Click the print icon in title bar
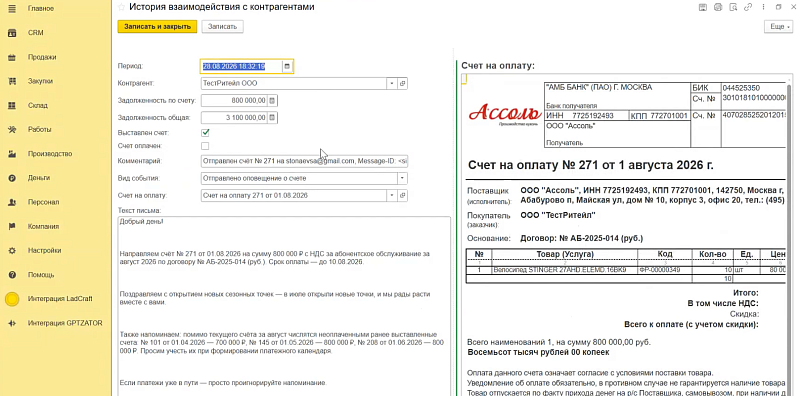This screenshot has height=396, width=800. click(718, 7)
